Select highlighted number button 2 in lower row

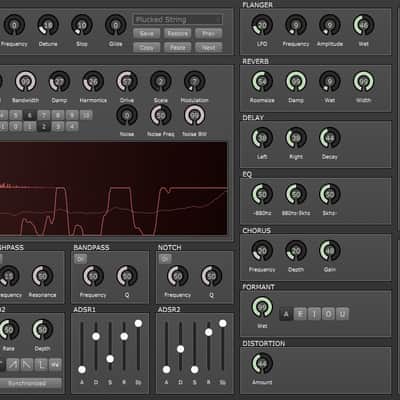44,127
